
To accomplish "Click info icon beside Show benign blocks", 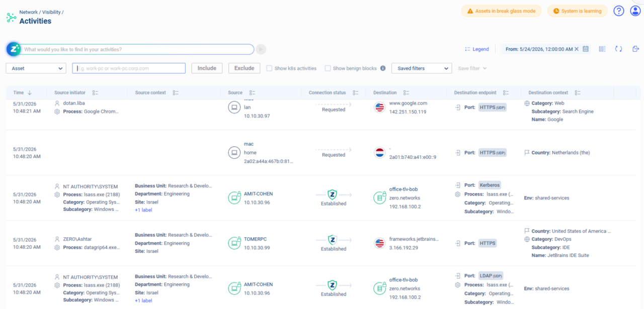I will click(383, 68).
